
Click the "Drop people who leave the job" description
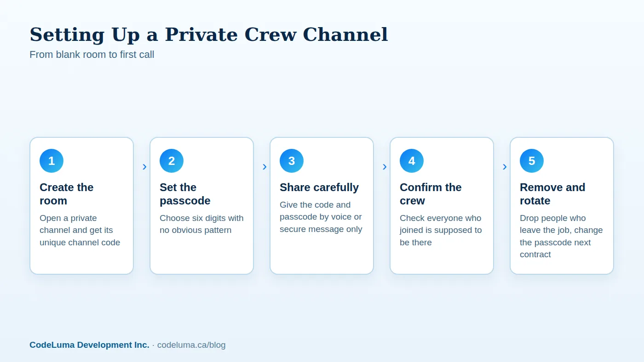tap(561, 236)
